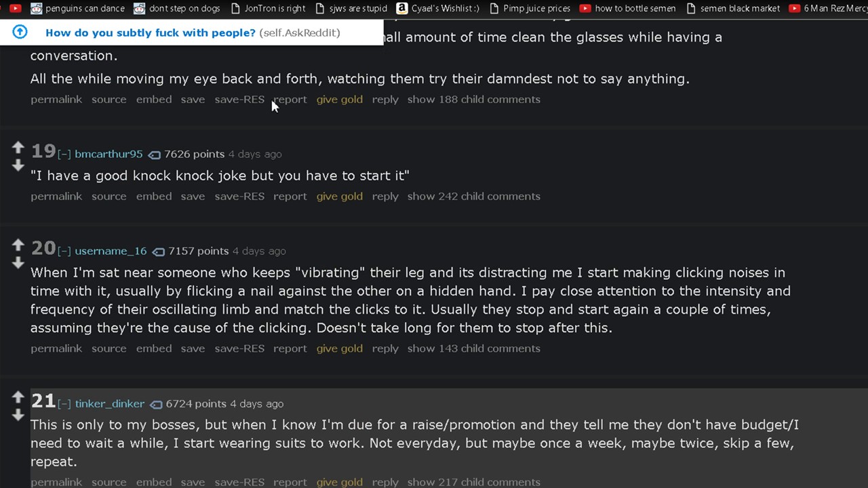Click the blue up-arrow icon beside post title
Viewport: 868px width, 488px height.
pyautogui.click(x=20, y=33)
